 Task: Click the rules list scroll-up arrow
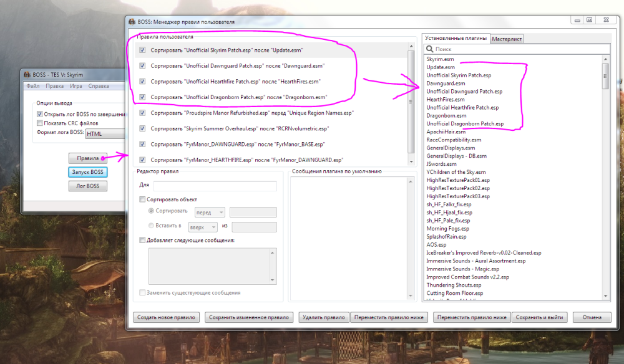[x=411, y=46]
